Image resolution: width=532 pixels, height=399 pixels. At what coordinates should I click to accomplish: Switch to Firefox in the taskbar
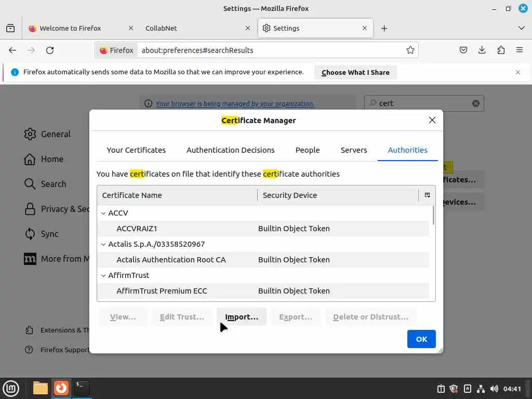pos(61,389)
